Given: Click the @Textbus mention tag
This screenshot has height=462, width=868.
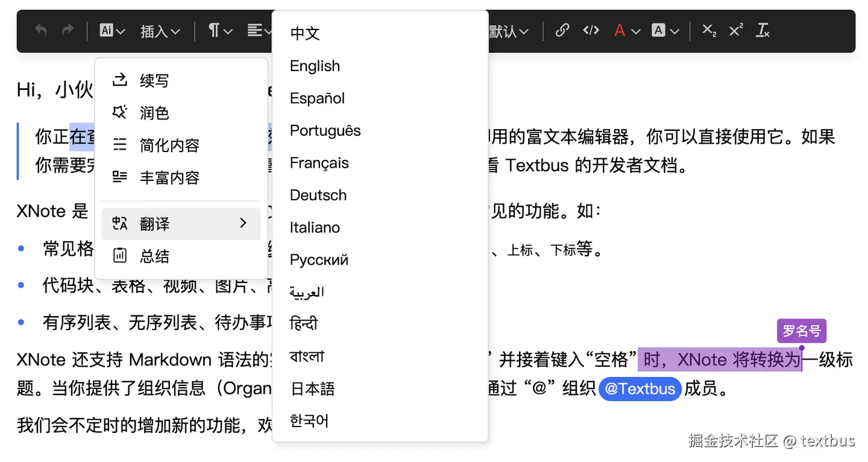Looking at the screenshot, I should pyautogui.click(x=640, y=389).
